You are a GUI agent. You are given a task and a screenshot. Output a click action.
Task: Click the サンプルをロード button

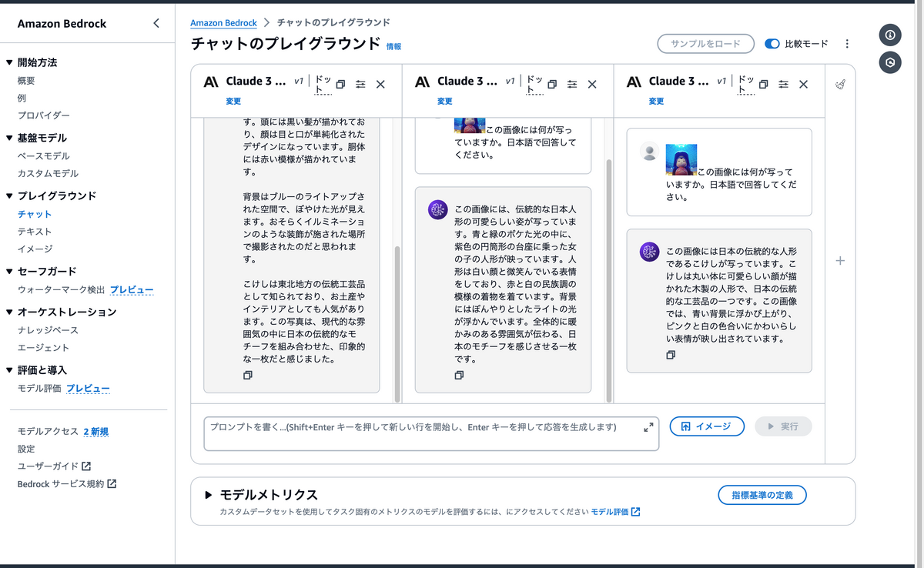705,44
